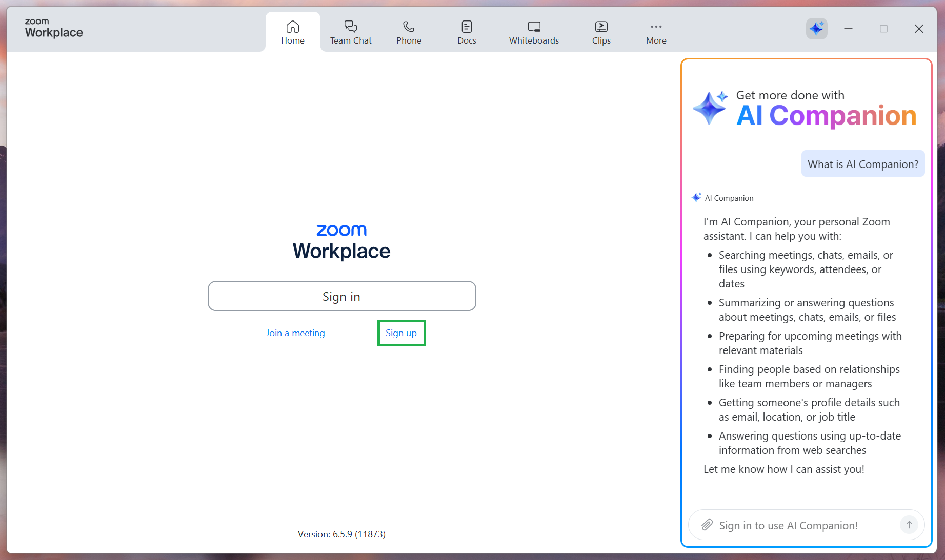
Task: Click the 'Finding people based on relationships' bullet
Action: click(809, 377)
